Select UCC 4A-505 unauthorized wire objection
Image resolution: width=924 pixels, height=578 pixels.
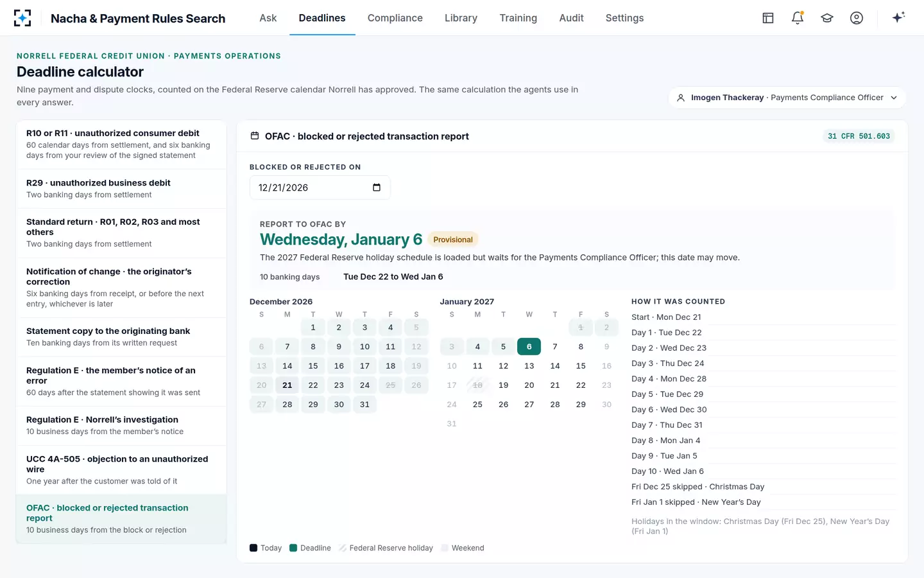tap(121, 469)
